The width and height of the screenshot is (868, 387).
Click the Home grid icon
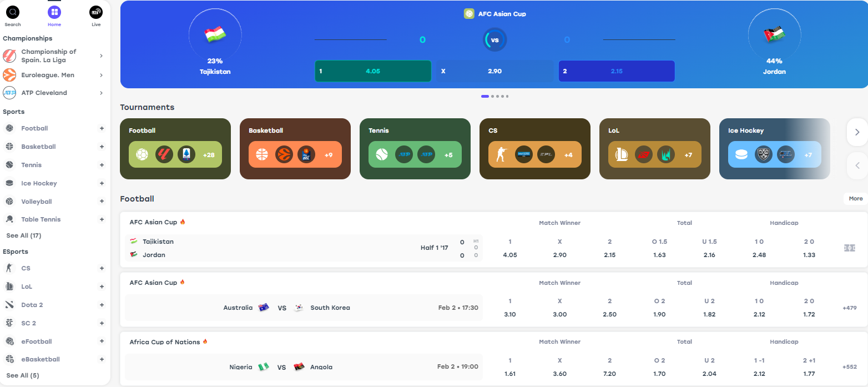54,12
